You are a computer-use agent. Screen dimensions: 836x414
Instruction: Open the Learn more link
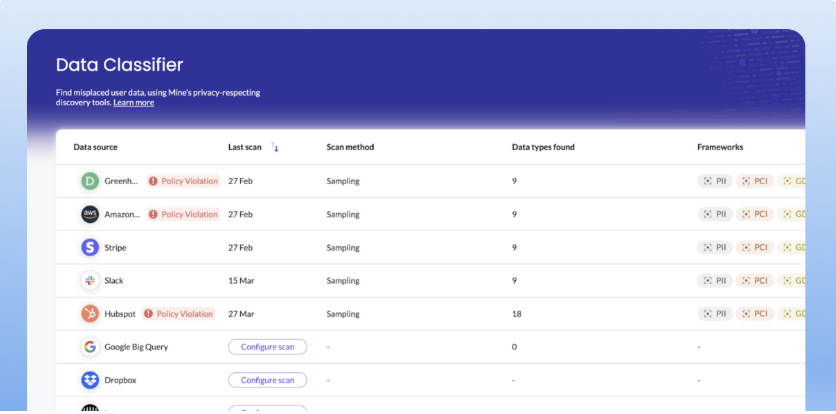(133, 102)
